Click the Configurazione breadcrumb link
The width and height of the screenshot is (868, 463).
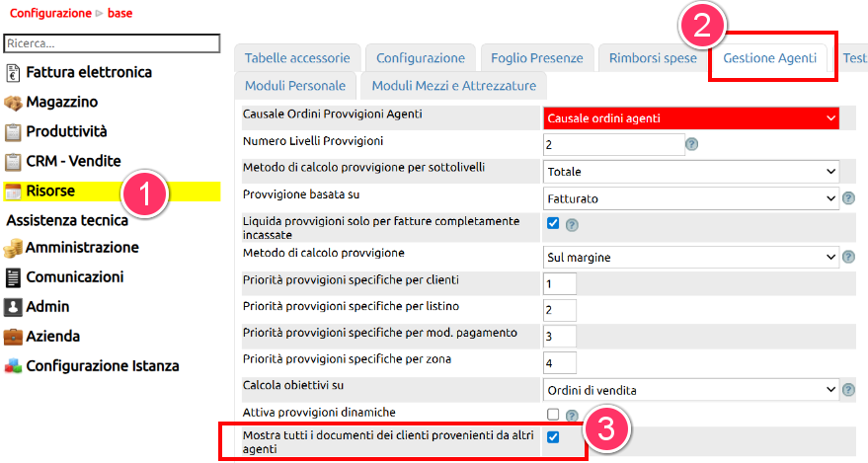(x=48, y=14)
